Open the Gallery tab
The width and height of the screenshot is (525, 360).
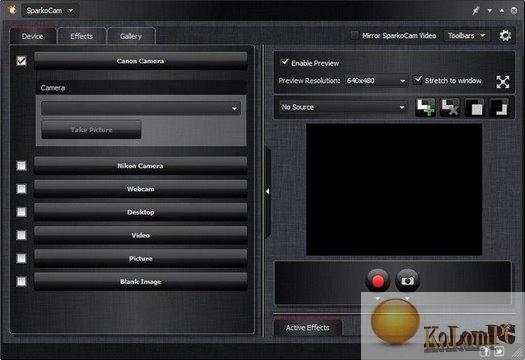click(x=131, y=36)
